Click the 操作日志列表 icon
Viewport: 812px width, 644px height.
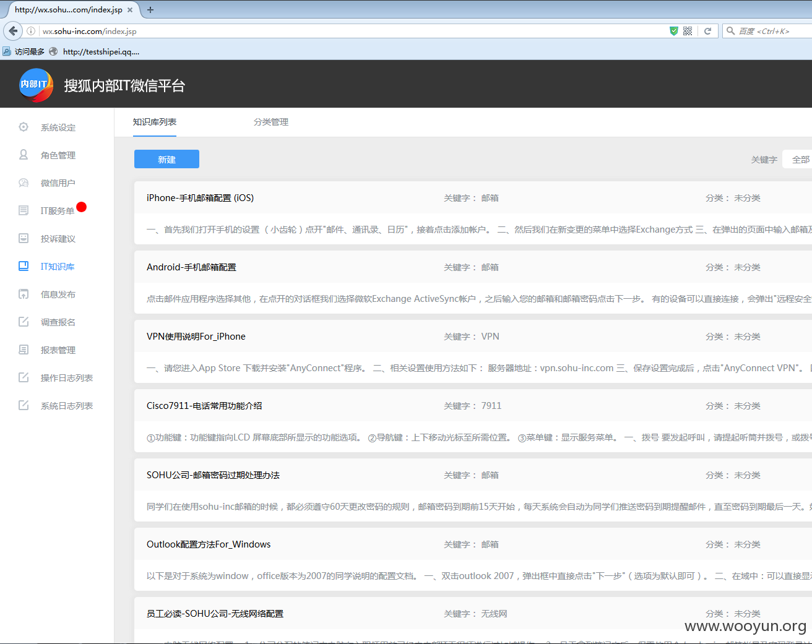(x=24, y=377)
